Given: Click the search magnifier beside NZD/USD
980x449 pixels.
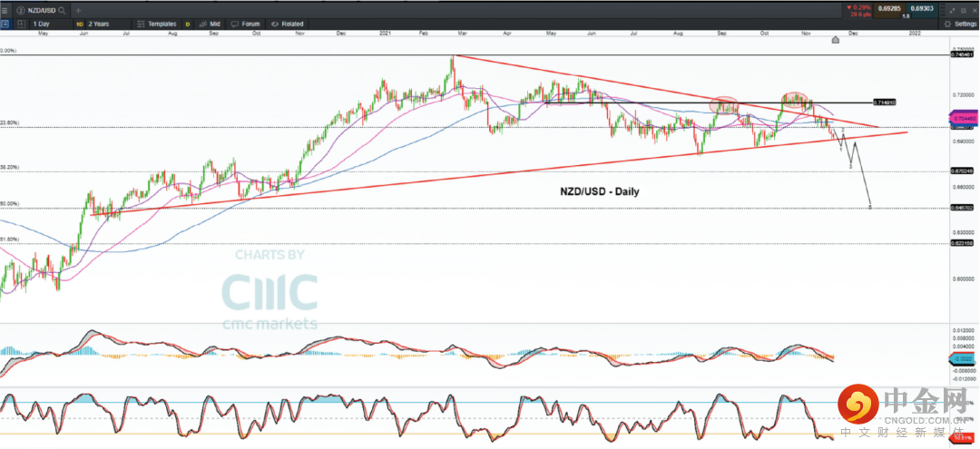Looking at the screenshot, I should 62,11.
